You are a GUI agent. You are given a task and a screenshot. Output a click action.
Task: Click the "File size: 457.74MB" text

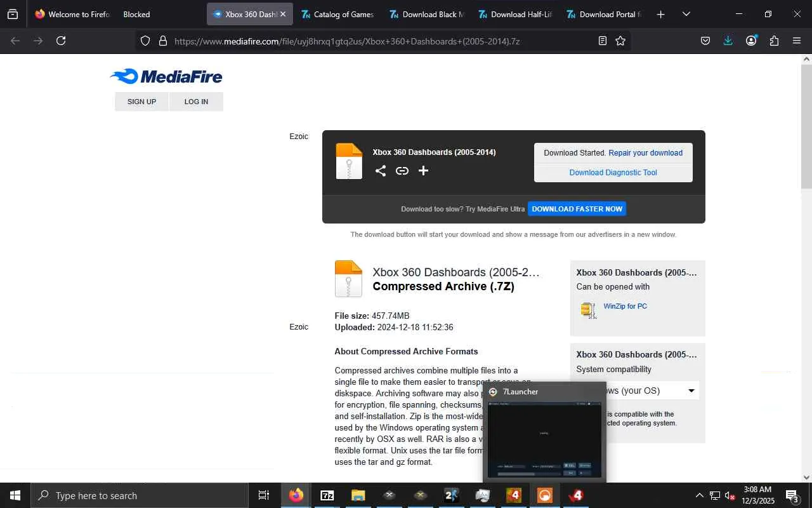[x=372, y=316]
